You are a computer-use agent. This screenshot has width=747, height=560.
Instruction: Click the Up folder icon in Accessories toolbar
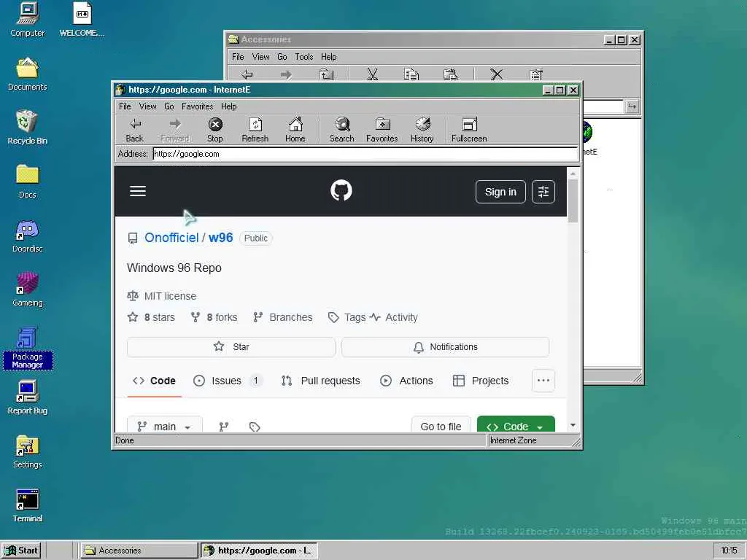click(326, 74)
